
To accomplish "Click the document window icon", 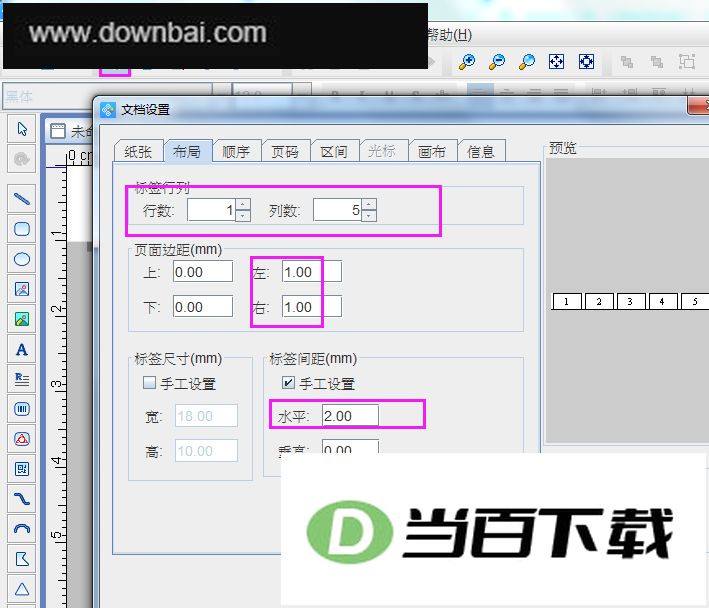I will click(58, 132).
